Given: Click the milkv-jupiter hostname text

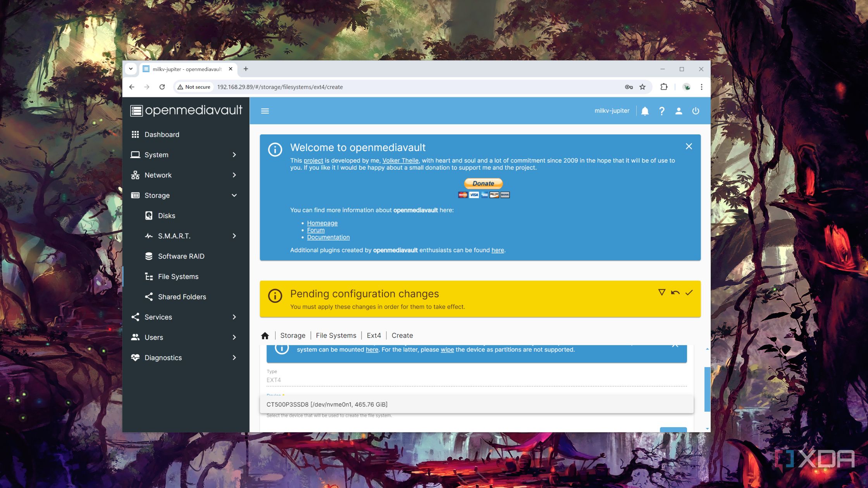Looking at the screenshot, I should point(612,111).
